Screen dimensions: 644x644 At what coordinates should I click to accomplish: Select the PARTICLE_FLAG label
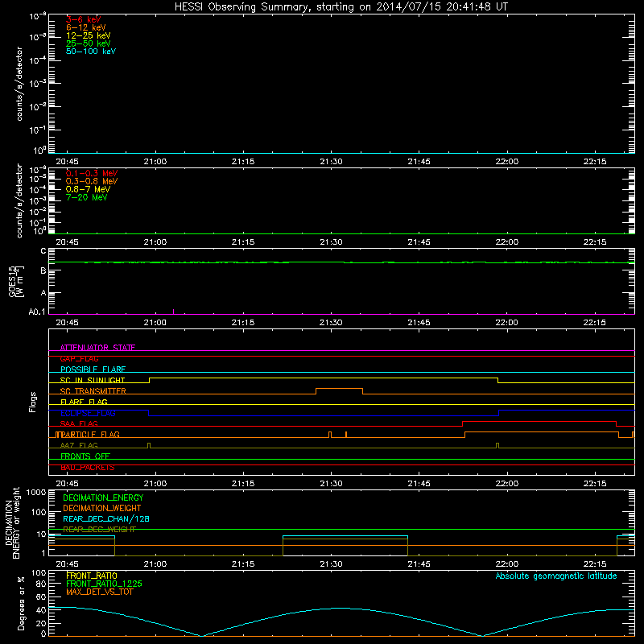[90, 434]
